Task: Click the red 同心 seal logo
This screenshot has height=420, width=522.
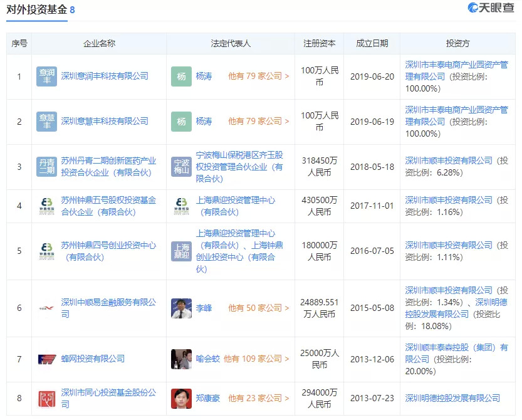Action: point(46,398)
